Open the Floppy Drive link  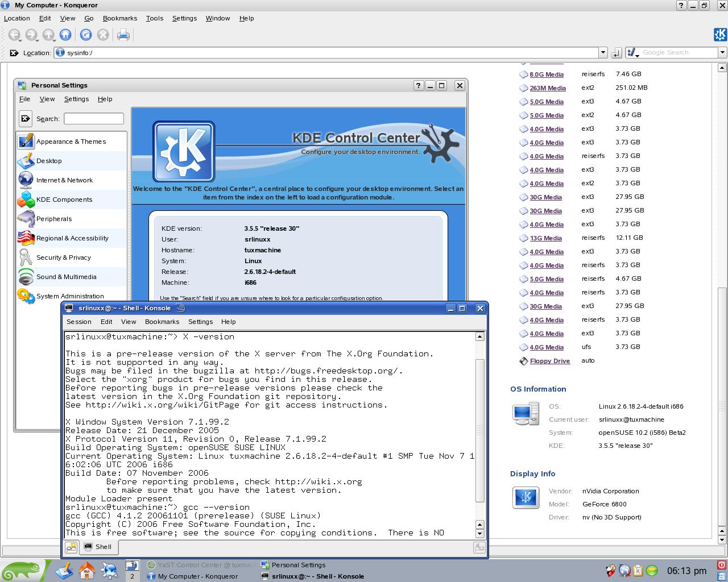[550, 361]
